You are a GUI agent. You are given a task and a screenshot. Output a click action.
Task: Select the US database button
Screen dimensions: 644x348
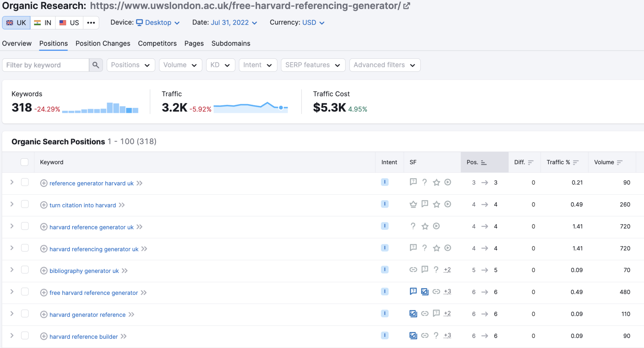pyautogui.click(x=69, y=23)
